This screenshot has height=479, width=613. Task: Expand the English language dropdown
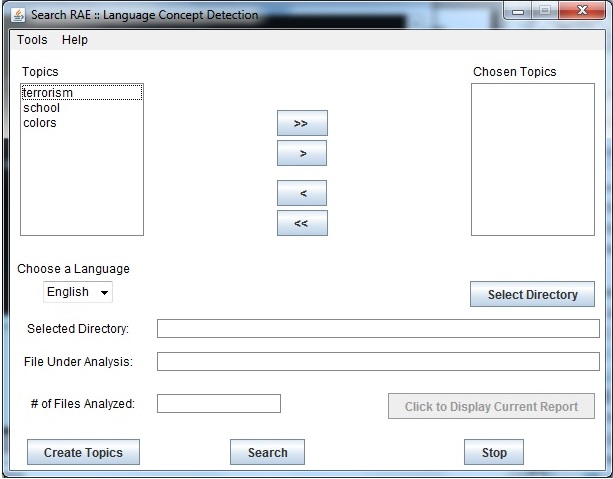pos(78,292)
